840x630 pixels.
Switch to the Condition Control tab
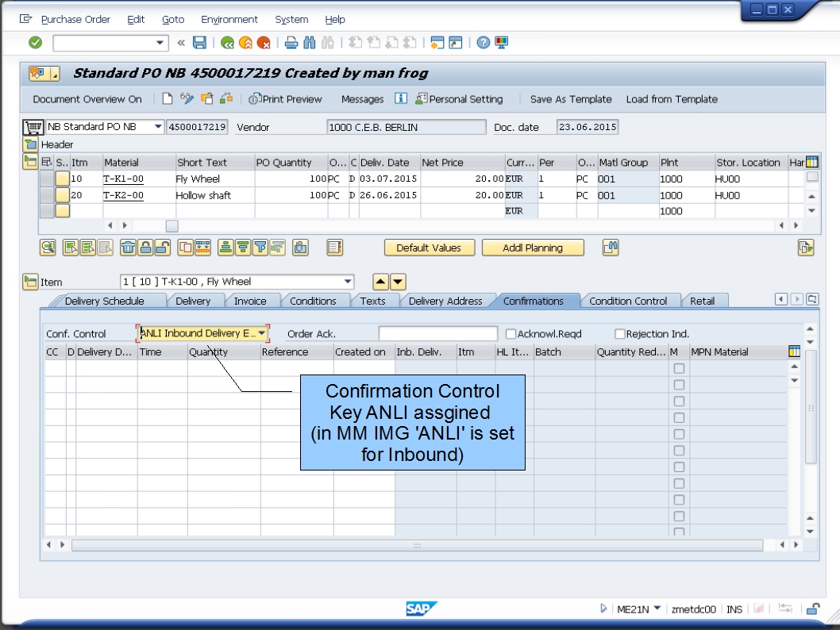628,301
